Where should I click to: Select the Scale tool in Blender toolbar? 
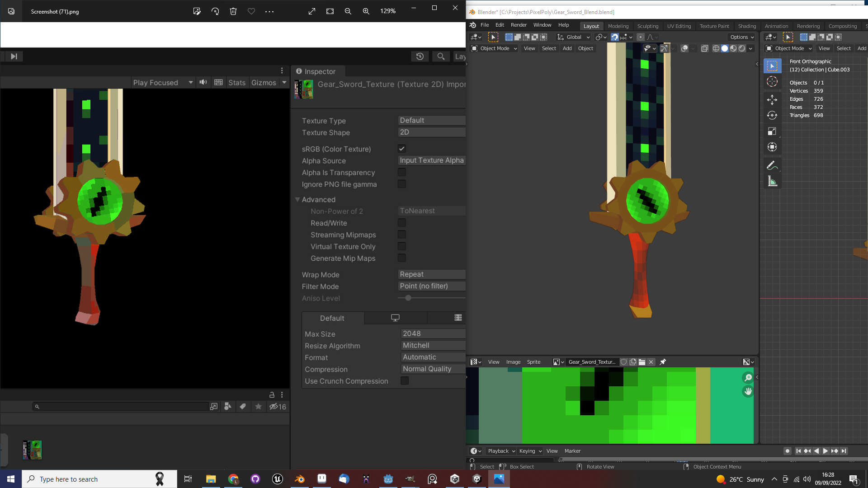(772, 131)
